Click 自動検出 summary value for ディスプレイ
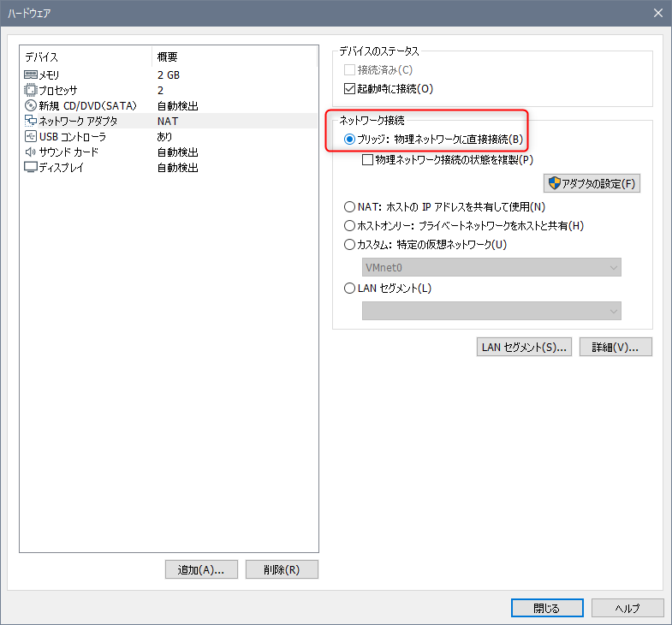 tap(178, 168)
